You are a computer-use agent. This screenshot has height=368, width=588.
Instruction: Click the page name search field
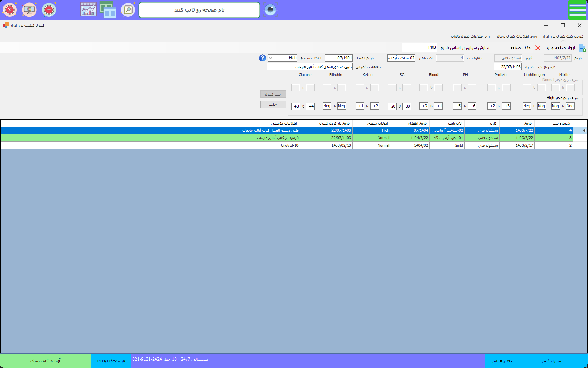pos(199,10)
